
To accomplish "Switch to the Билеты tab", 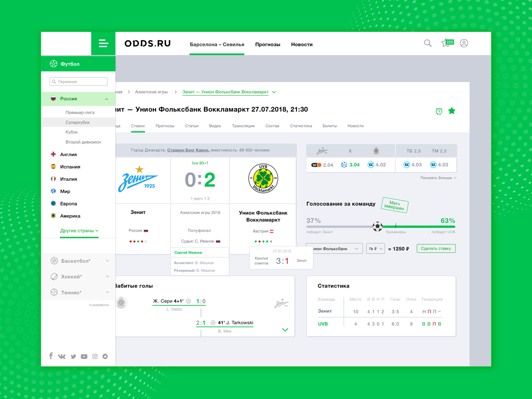I will [x=330, y=126].
